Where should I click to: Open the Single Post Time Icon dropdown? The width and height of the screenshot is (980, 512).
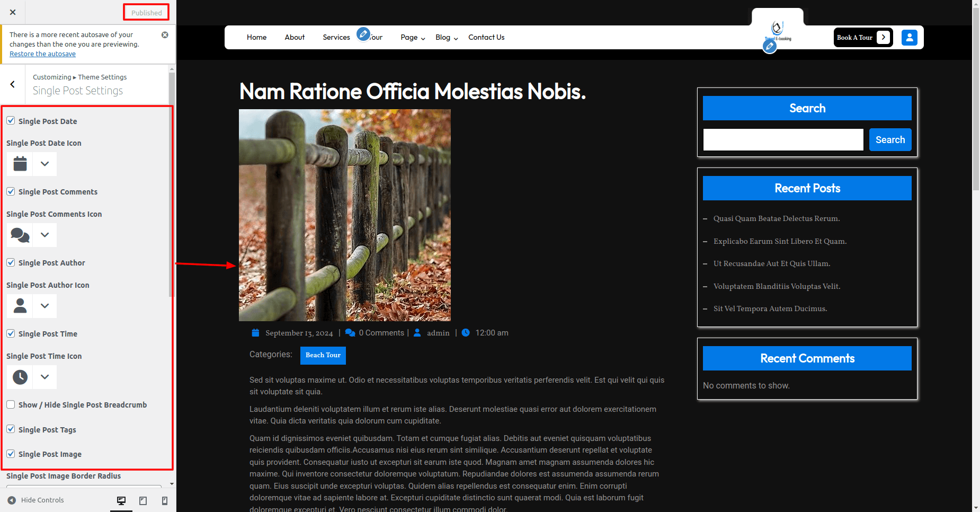[x=44, y=377]
